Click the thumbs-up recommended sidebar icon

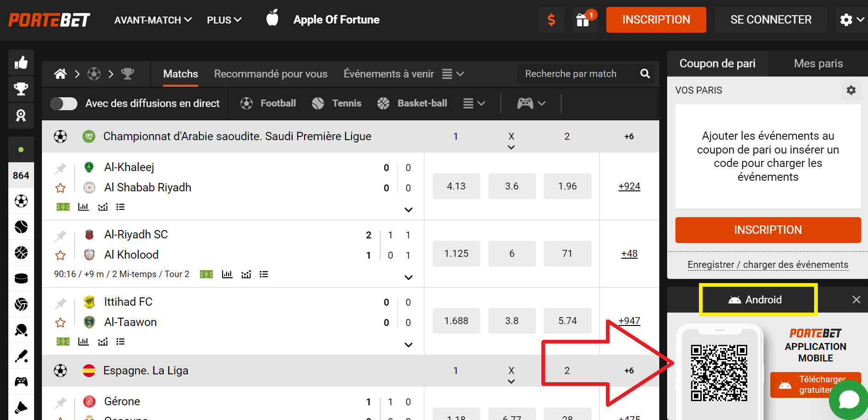21,62
